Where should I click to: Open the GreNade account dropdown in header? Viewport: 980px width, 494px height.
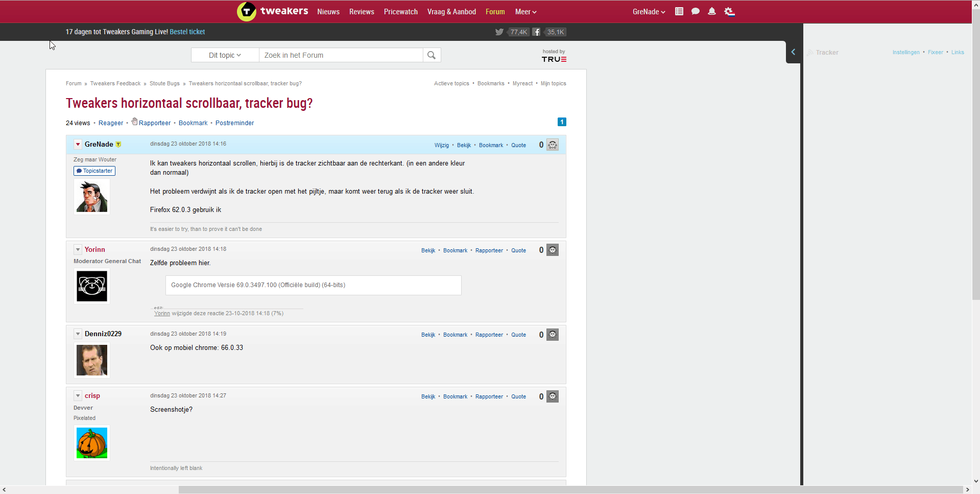649,12
